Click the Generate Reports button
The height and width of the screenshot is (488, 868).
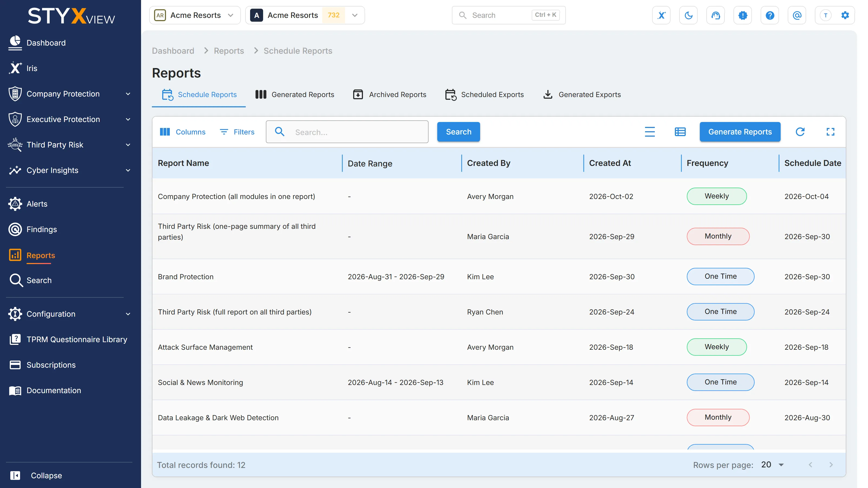pos(740,132)
